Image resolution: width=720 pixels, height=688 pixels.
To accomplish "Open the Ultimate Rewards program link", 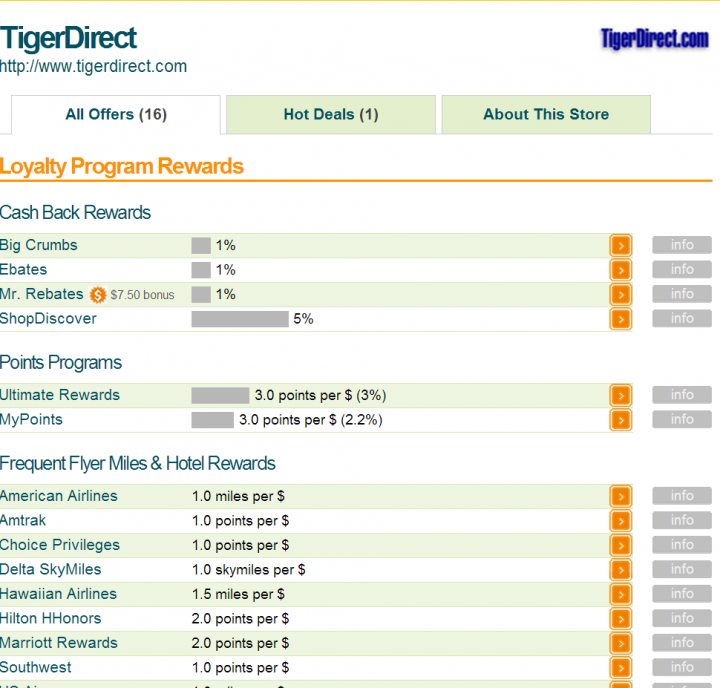I will 60,395.
